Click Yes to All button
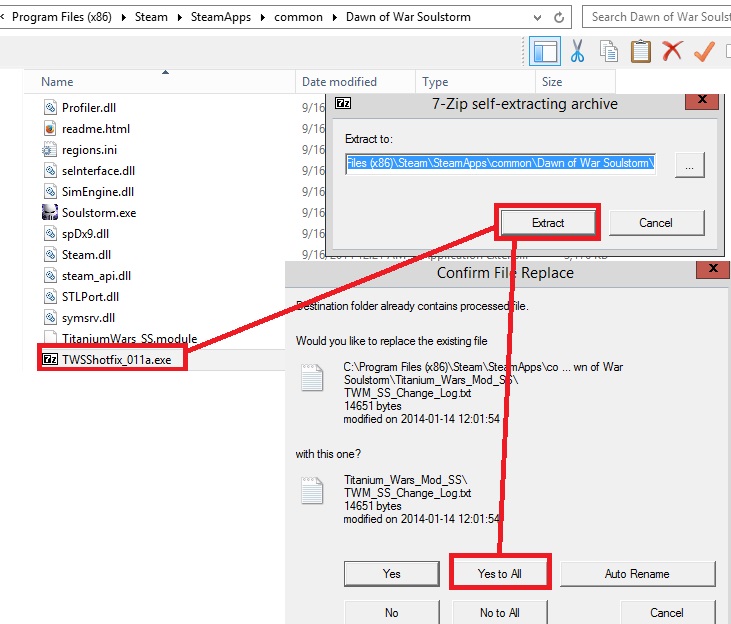The width and height of the screenshot is (731, 624). point(500,574)
